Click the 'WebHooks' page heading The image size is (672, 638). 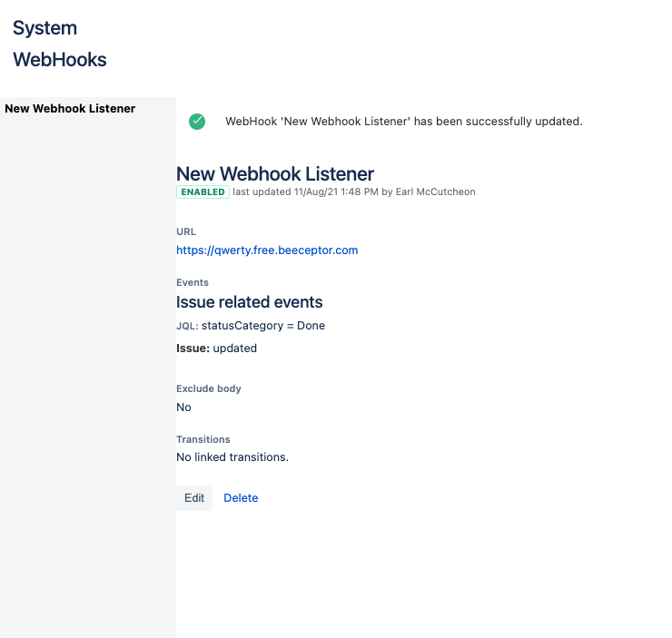point(60,60)
